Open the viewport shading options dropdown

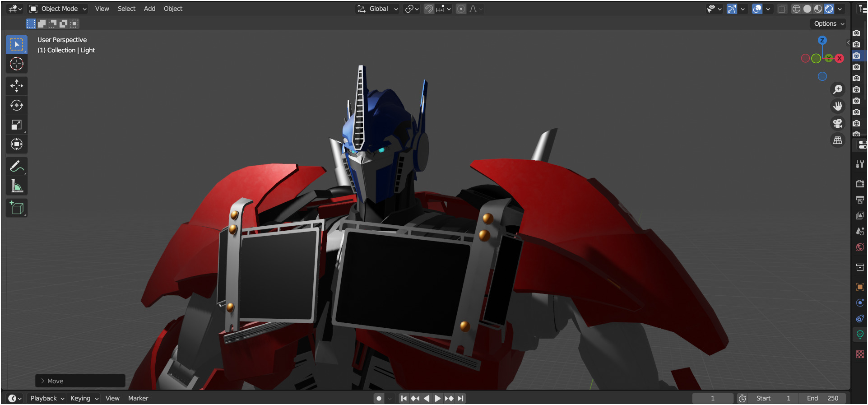click(x=840, y=9)
